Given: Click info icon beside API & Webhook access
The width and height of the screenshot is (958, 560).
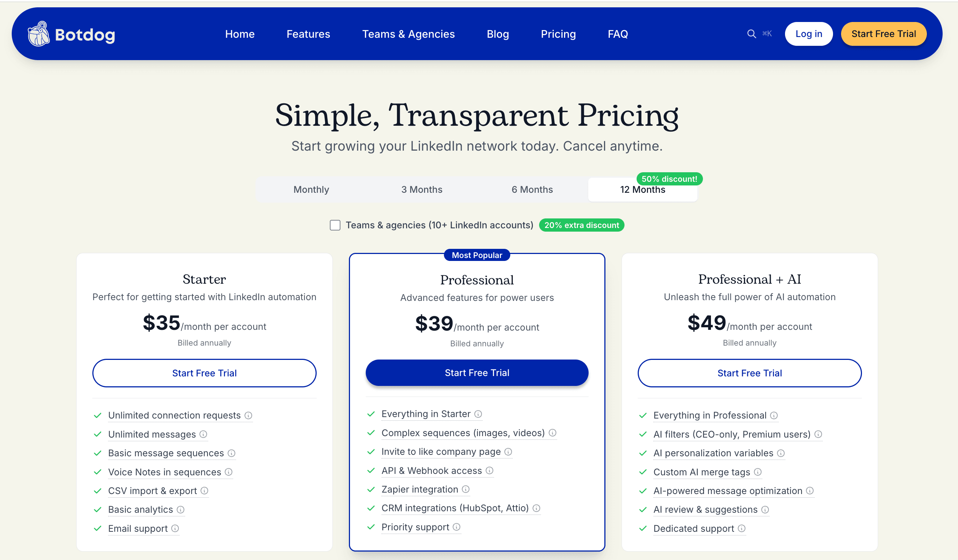Looking at the screenshot, I should 490,471.
